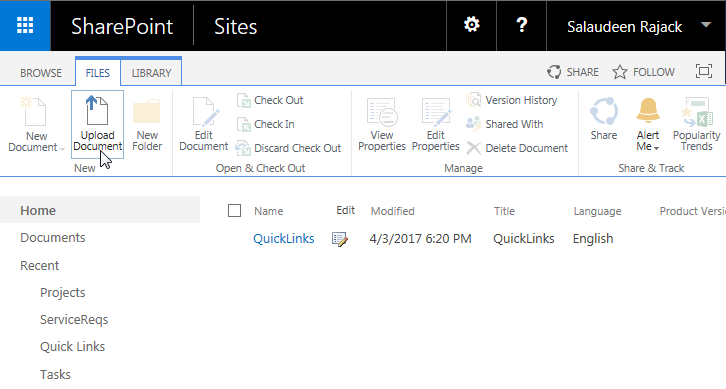Open Quick Links under Recent

coord(72,346)
